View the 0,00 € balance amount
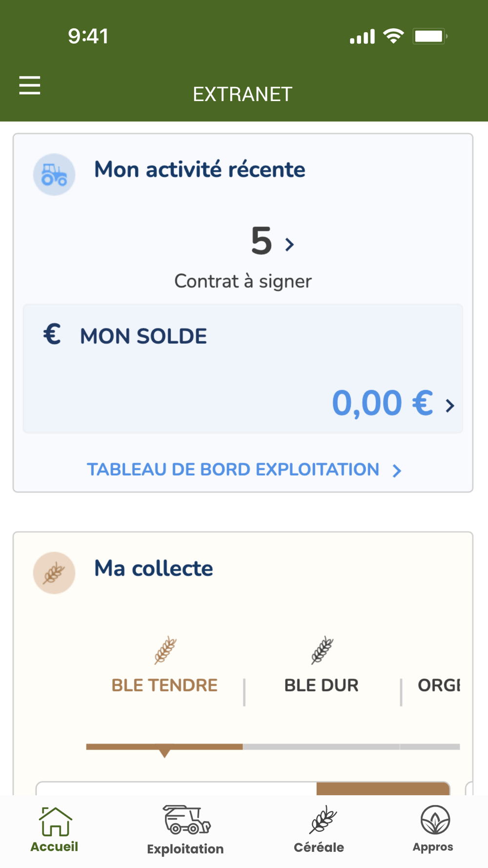The image size is (488, 868). 382,403
